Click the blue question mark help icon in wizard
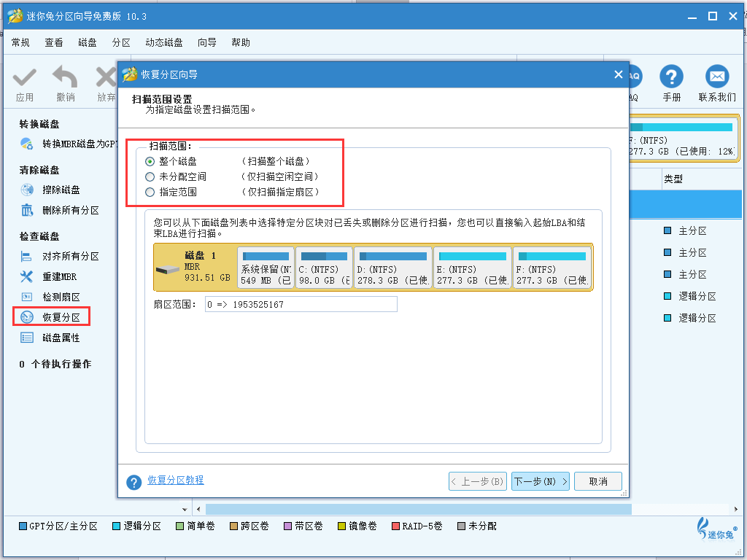 point(134,483)
